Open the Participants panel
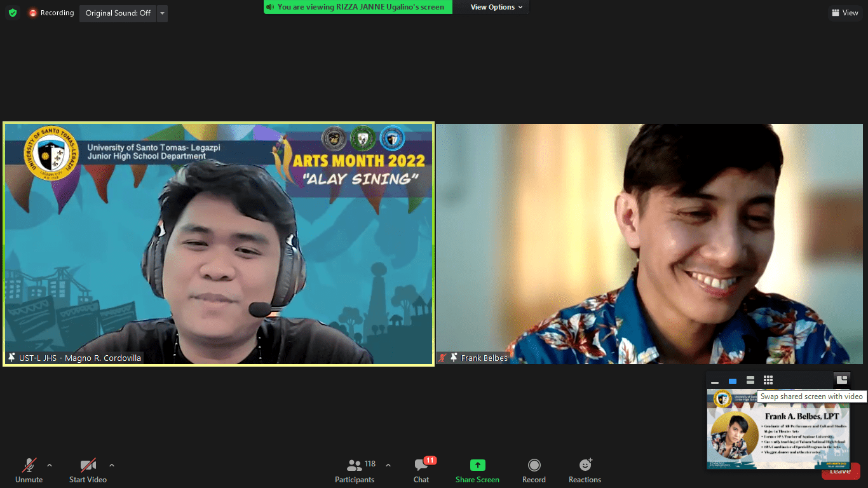 pyautogui.click(x=355, y=471)
